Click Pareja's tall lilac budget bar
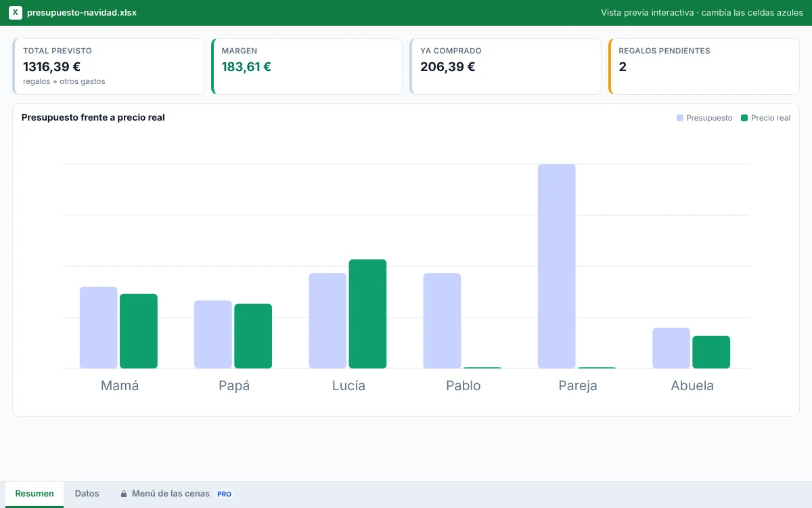The image size is (812, 508). [x=557, y=266]
